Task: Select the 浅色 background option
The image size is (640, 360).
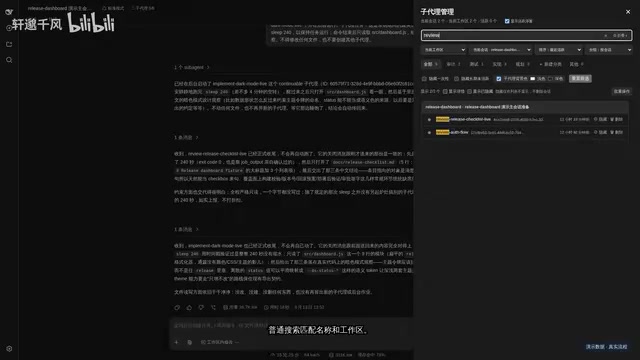Action: pyautogui.click(x=537, y=79)
